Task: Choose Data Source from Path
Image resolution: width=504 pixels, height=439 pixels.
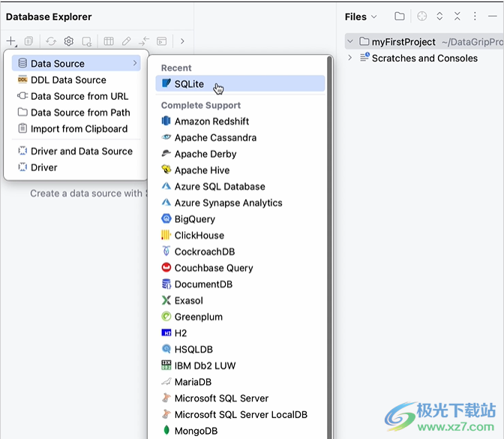Action: [x=76, y=113]
